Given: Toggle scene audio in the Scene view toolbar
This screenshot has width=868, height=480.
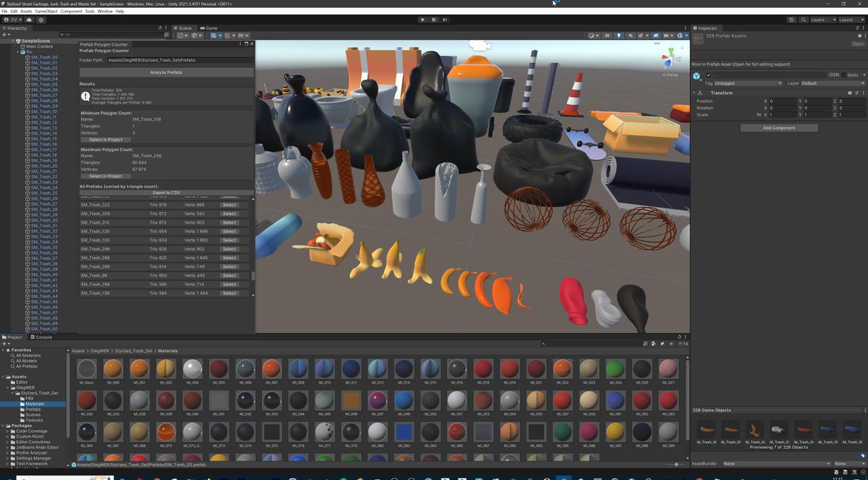Looking at the screenshot, I should (630, 35).
